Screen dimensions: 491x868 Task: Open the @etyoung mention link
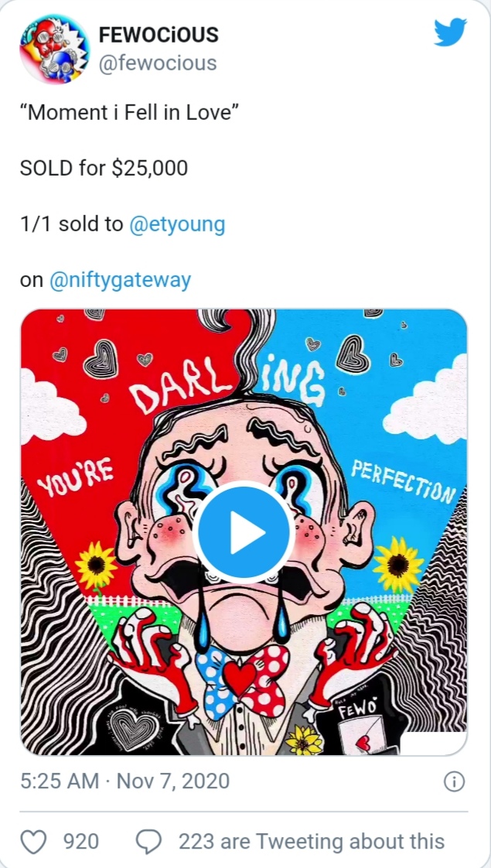click(x=177, y=224)
